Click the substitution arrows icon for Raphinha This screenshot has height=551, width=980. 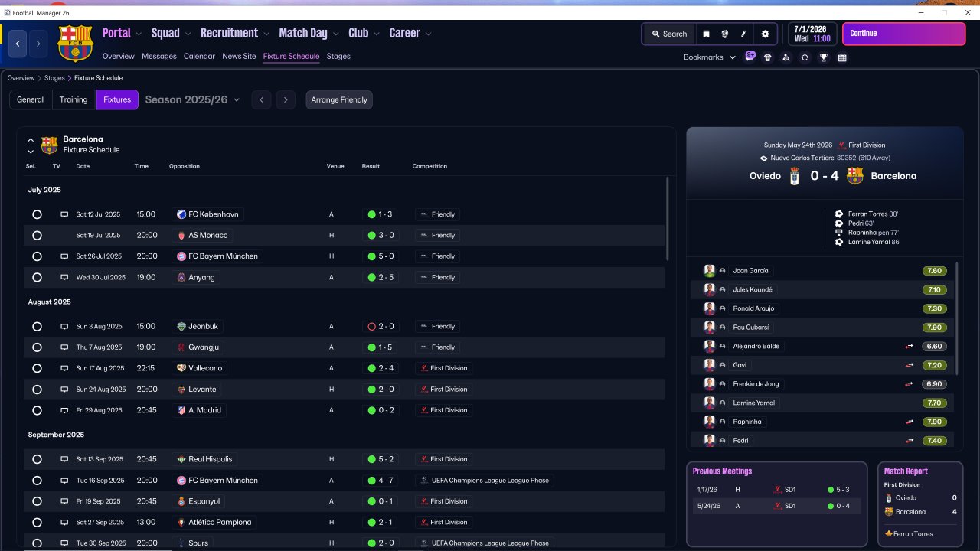pyautogui.click(x=910, y=422)
